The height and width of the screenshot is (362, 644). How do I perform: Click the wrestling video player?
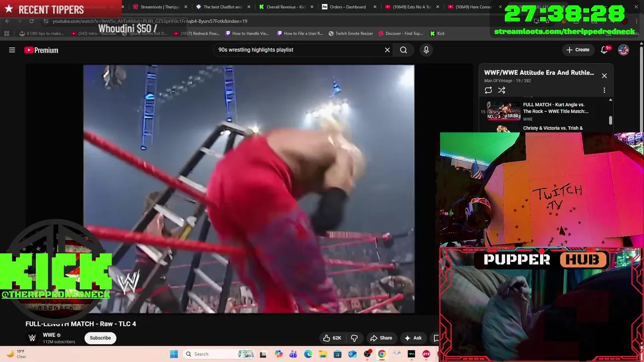(249, 189)
